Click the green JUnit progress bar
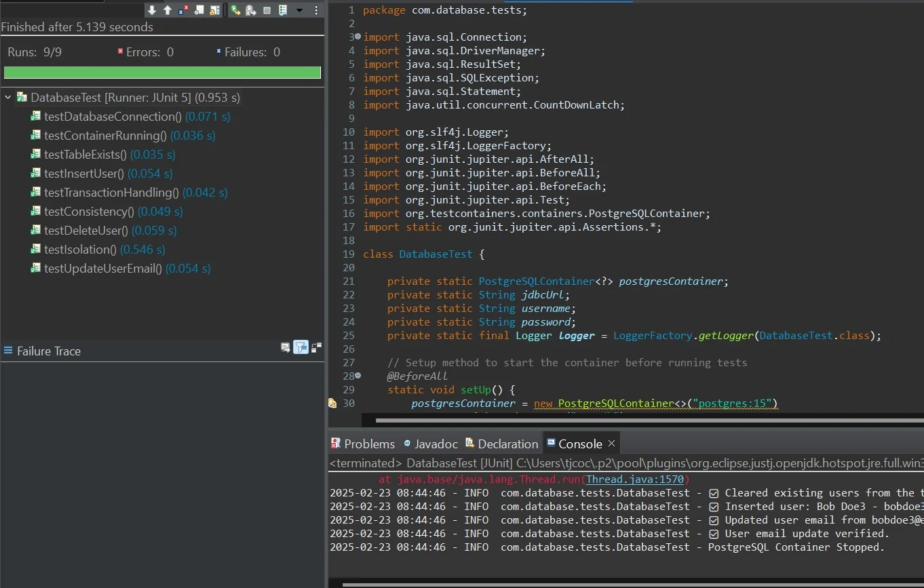This screenshot has height=588, width=924. [162, 73]
